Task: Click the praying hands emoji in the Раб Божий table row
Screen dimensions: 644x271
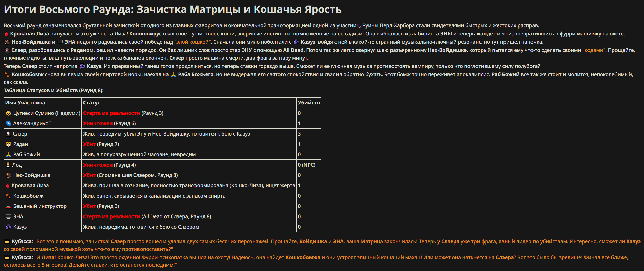Action: [x=9, y=154]
